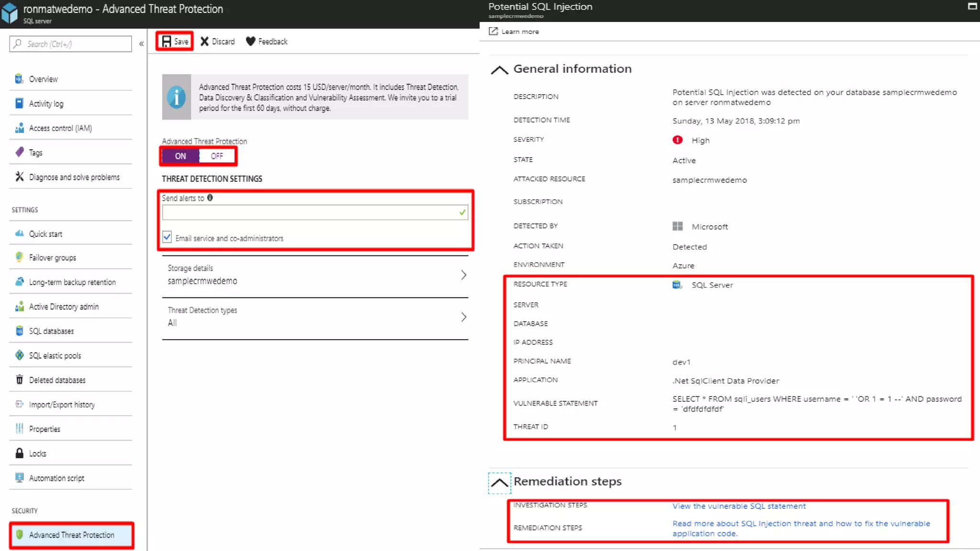Switch Advanced Threat Protection to OFF
Screen dimensions: 980x551
[217, 156]
